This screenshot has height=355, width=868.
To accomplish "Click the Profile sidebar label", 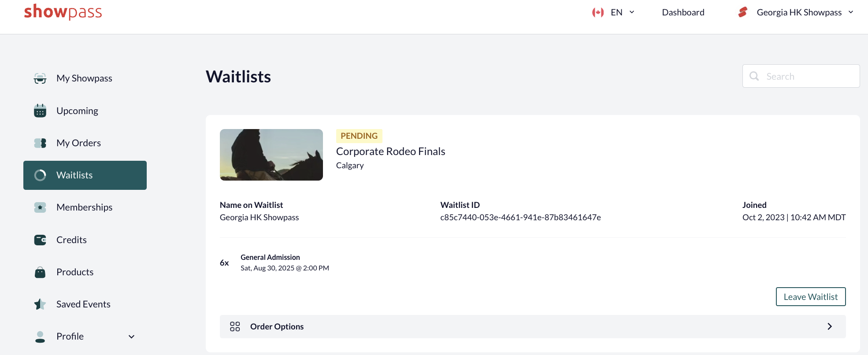I will pyautogui.click(x=70, y=337).
